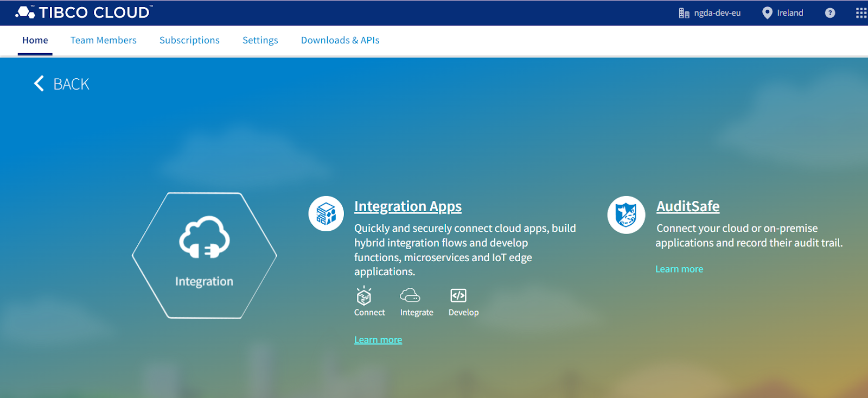Click the Integrate cloud icon

(x=410, y=295)
